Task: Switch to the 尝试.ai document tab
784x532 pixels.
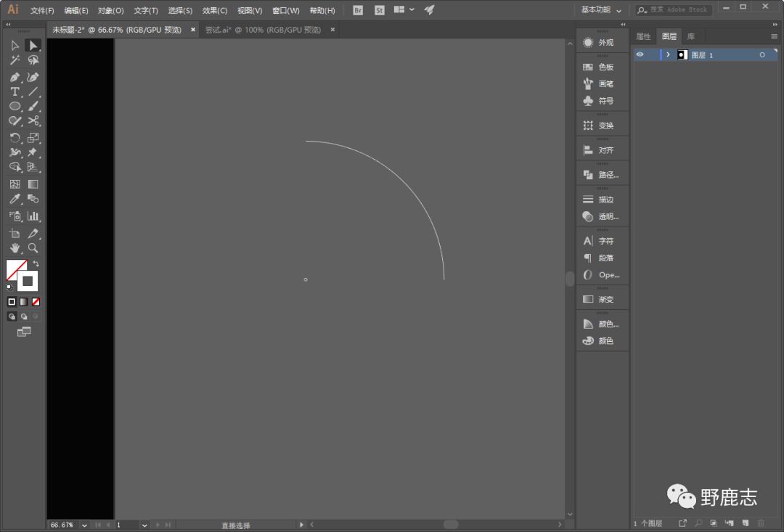Action: tap(262, 30)
